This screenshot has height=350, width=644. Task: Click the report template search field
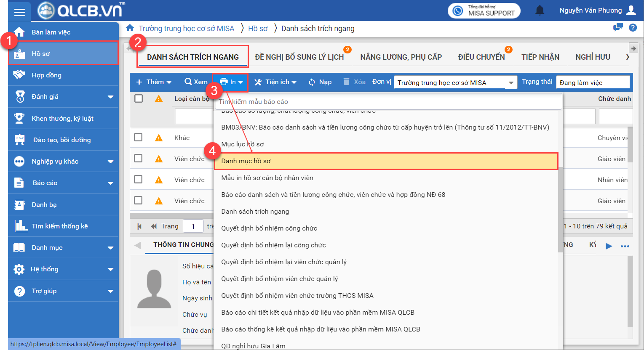[387, 102]
